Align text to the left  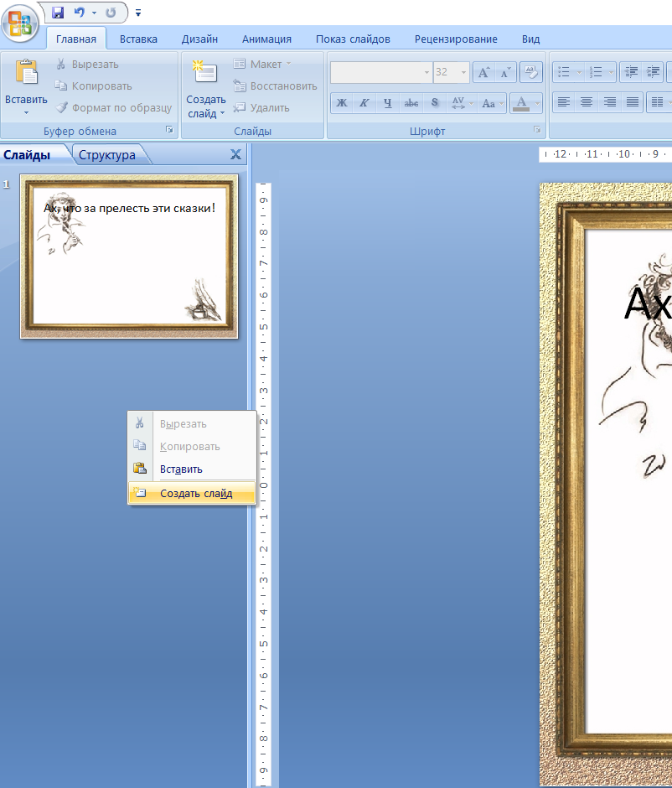564,102
